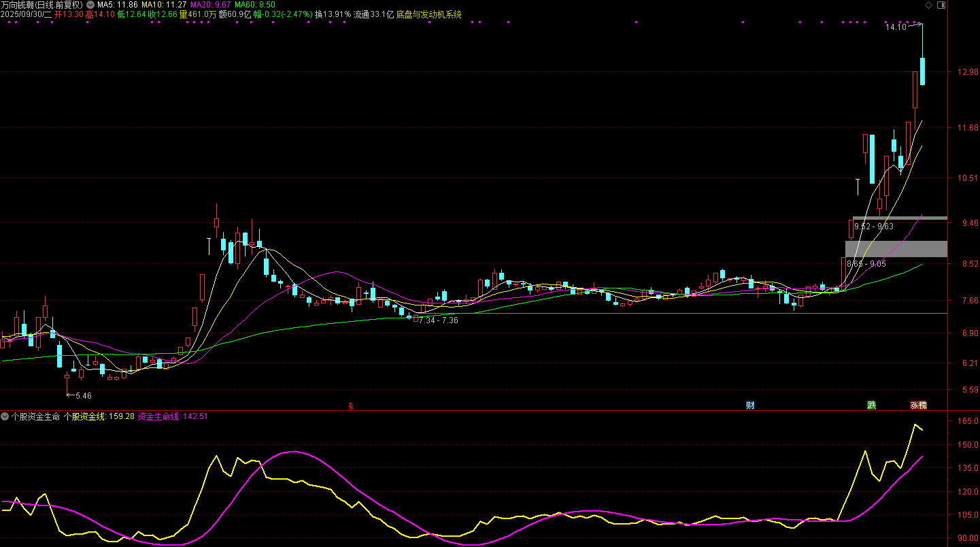980x547 pixels.
Task: Click the red 涨榜 marker icon
Action: point(918,405)
